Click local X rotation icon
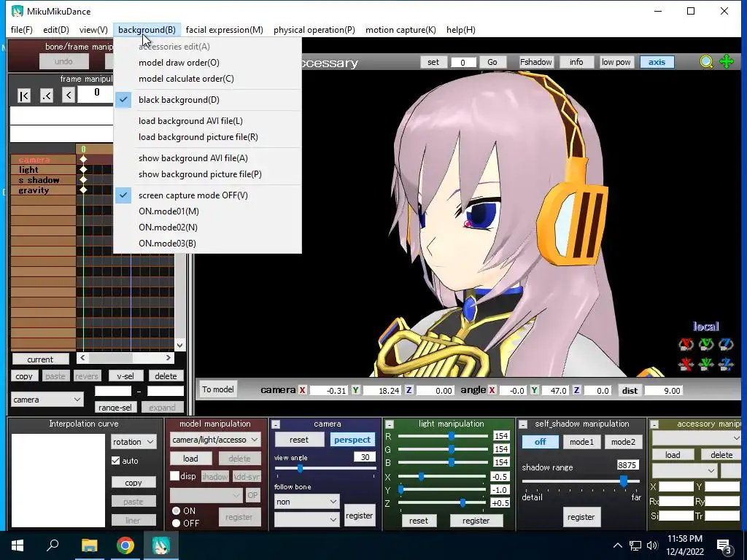Screen dimensions: 747x560 click(x=686, y=344)
